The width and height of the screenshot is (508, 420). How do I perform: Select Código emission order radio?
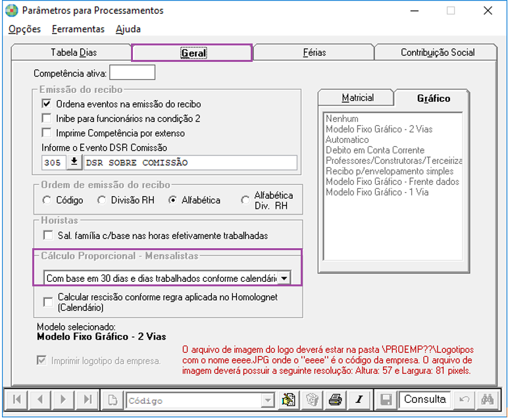(47, 200)
